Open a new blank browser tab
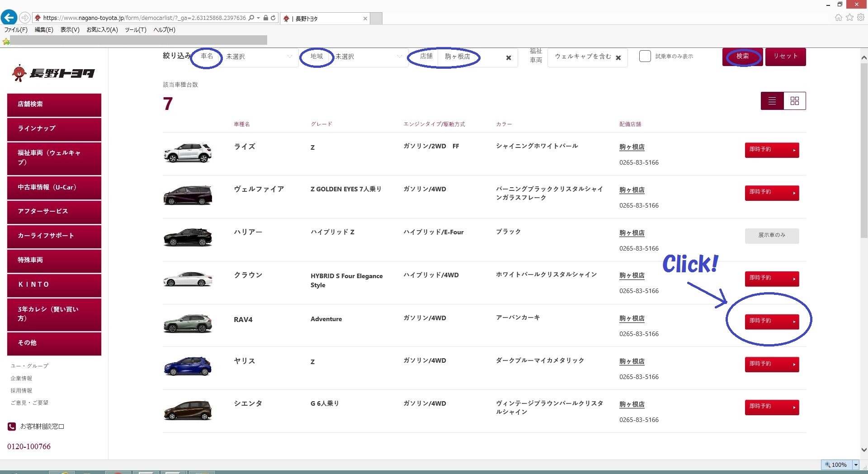 pos(376,19)
